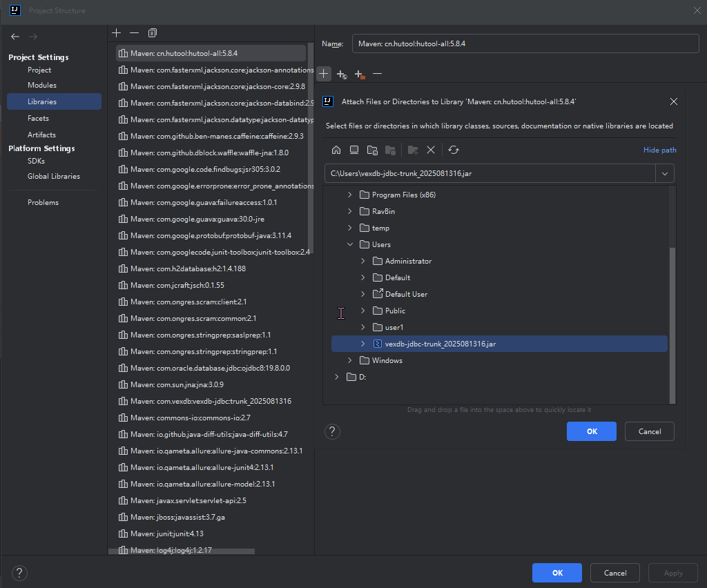Open the Modules settings section
The image size is (707, 588).
point(42,85)
